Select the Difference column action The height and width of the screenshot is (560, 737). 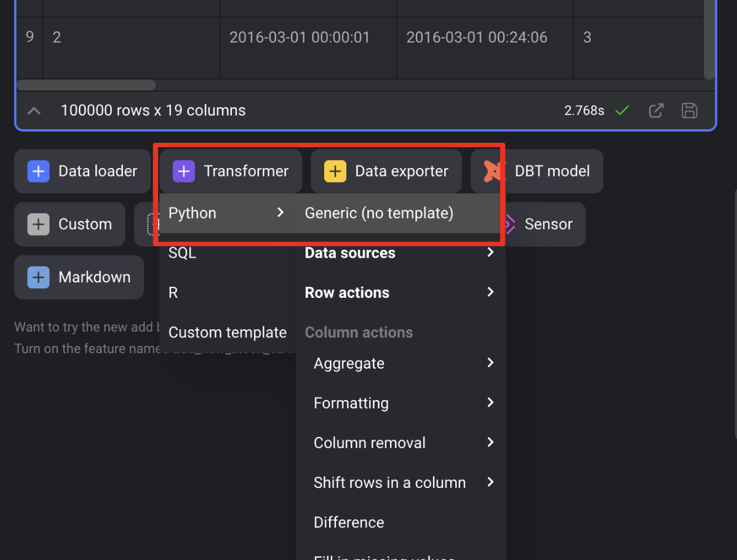coord(349,522)
